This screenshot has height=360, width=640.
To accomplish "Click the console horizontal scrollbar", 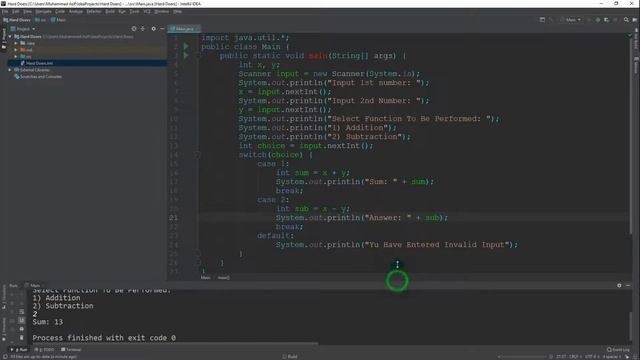I will (176, 344).
